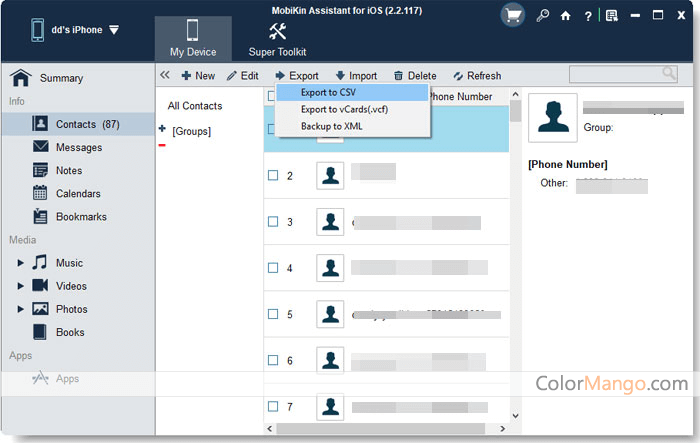Click the Music note icon
The width and height of the screenshot is (700, 443).
coord(40,263)
